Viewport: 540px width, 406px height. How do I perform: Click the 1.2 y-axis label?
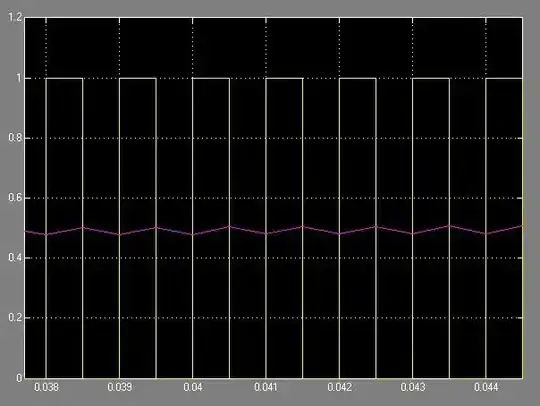(x=15, y=17)
